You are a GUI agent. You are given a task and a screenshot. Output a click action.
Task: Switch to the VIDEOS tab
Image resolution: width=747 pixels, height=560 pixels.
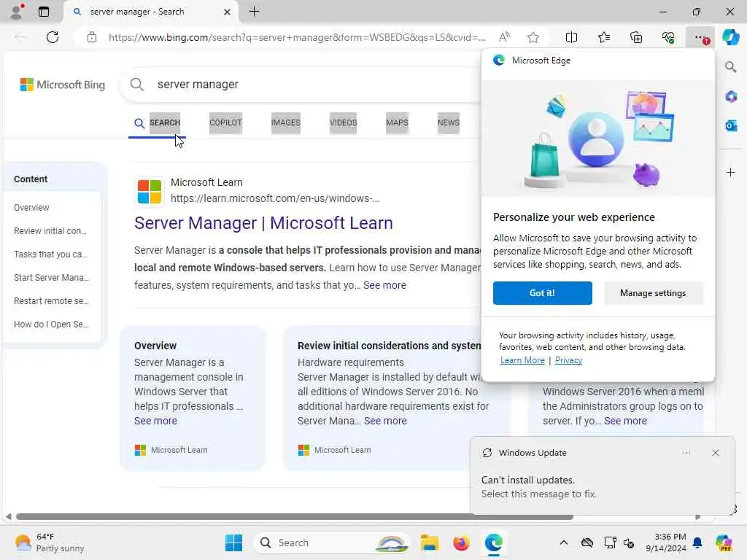[x=343, y=122]
